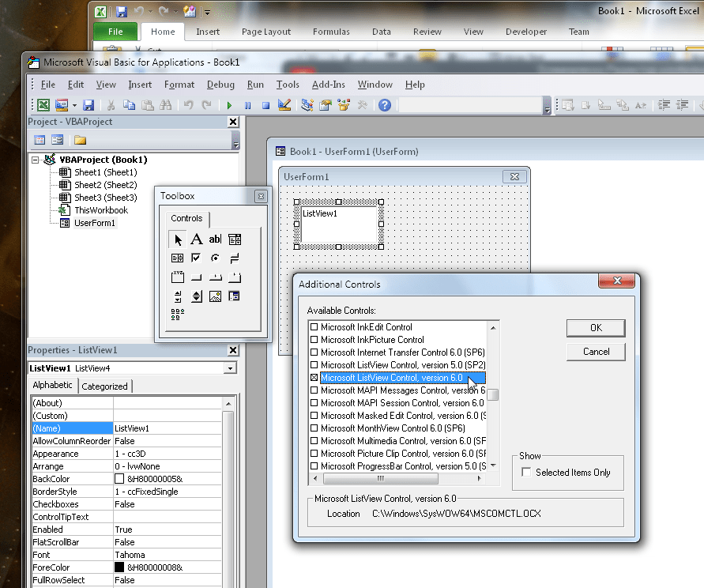The image size is (704, 588).
Task: Select ThisWorkbook in project tree
Action: pyautogui.click(x=101, y=210)
